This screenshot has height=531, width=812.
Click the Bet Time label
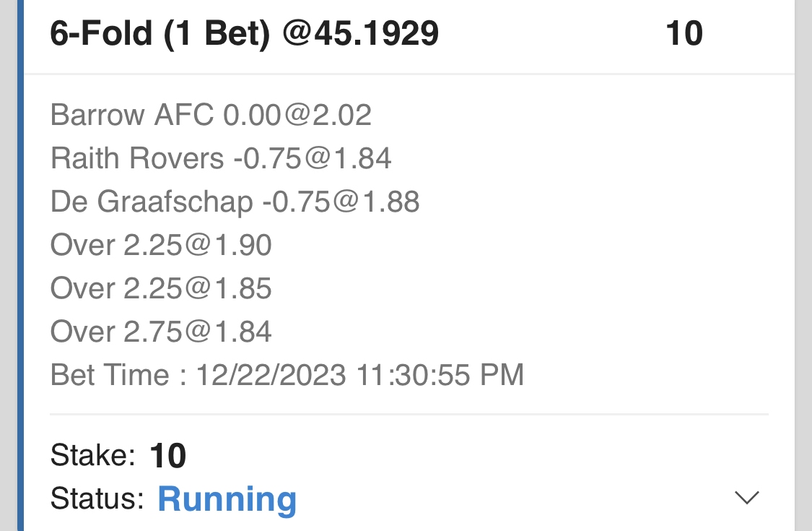pos(110,375)
